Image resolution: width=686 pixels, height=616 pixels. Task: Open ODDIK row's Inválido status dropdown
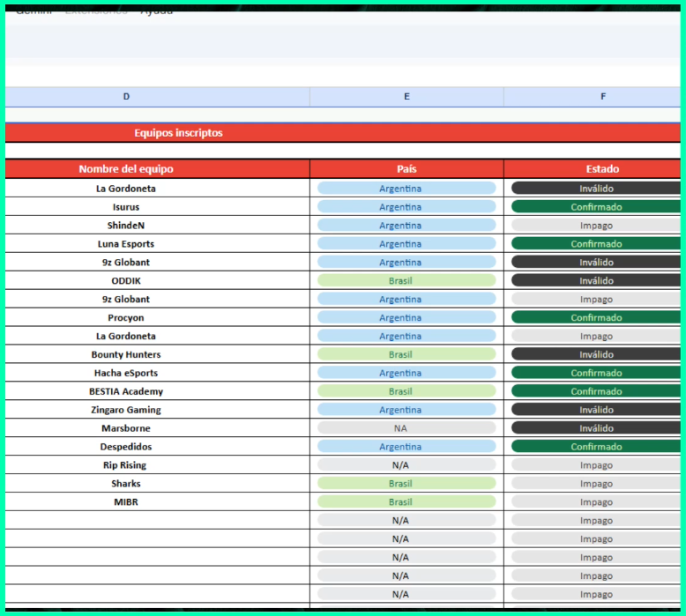point(596,280)
